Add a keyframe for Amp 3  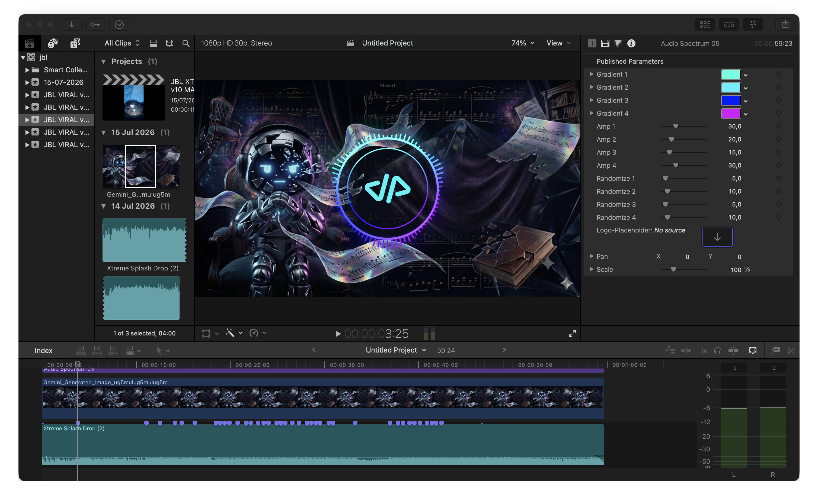(x=778, y=152)
